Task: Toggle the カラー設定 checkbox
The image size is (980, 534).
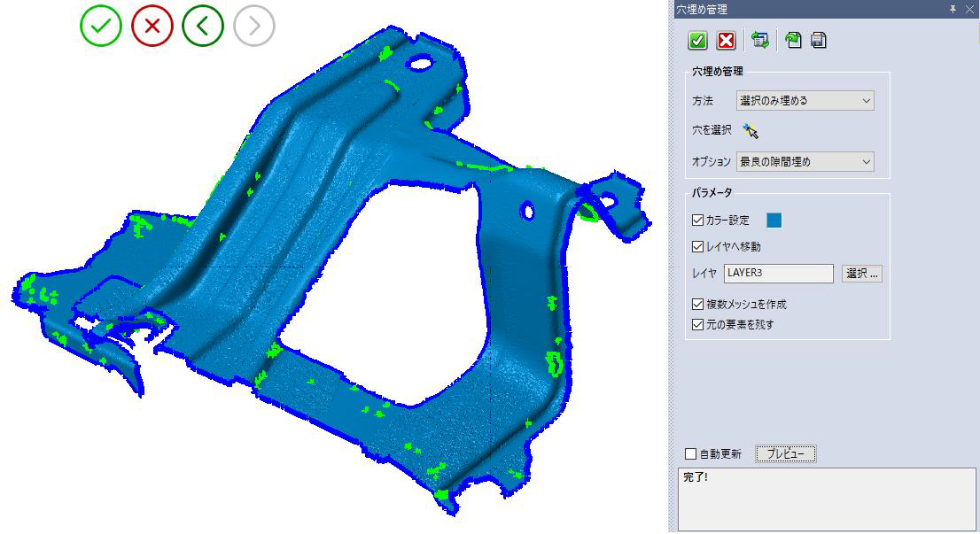Action: point(697,221)
